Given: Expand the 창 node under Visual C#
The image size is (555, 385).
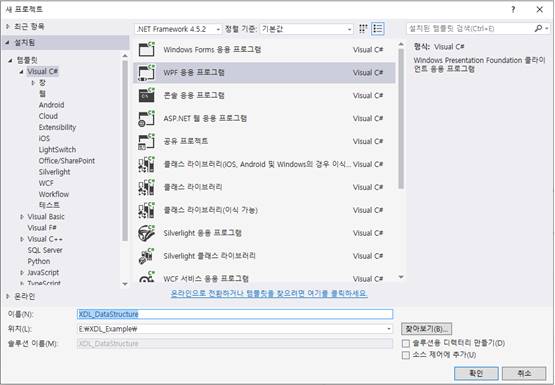Looking at the screenshot, I should click(x=33, y=83).
